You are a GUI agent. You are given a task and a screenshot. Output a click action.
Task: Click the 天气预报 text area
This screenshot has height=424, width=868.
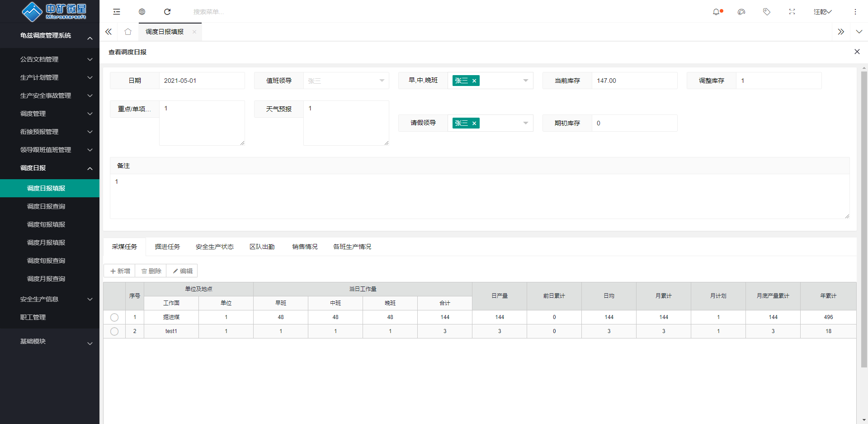(346, 123)
